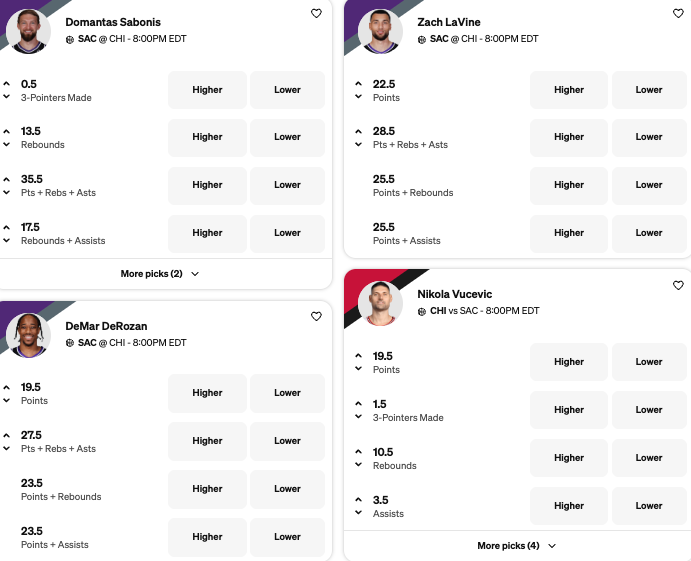The image size is (691, 561).
Task: Pick Higher for Sabonis 13.5 Rebounds
Action: [x=207, y=137]
